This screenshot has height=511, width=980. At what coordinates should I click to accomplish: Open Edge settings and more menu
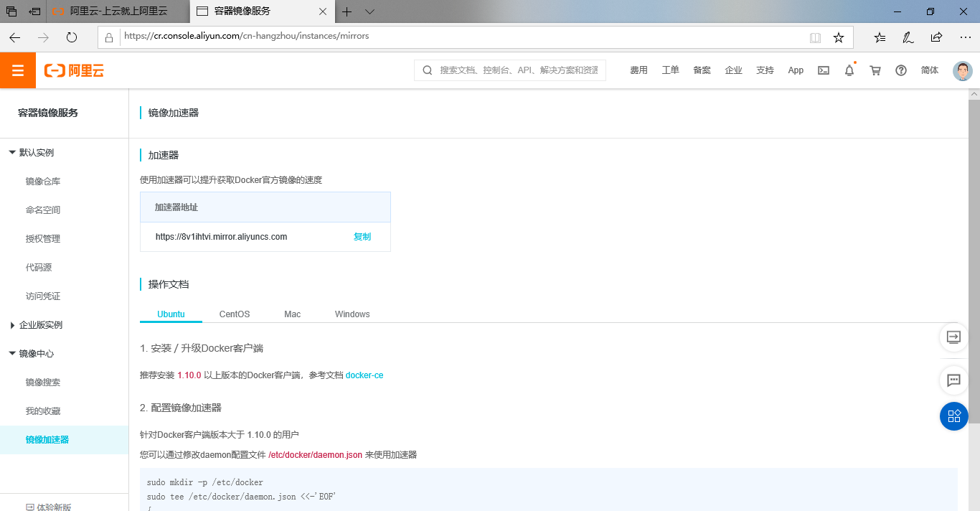click(x=965, y=37)
